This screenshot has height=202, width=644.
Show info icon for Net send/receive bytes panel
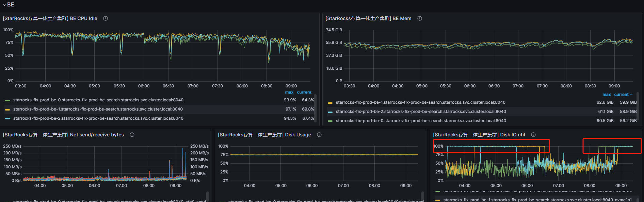click(132, 135)
